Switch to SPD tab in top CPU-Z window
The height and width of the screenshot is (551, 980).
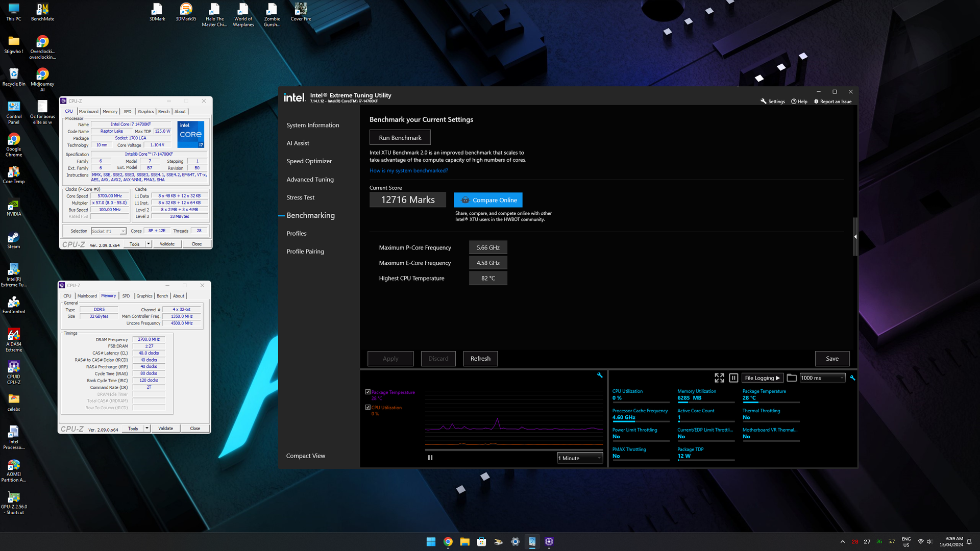[128, 111]
